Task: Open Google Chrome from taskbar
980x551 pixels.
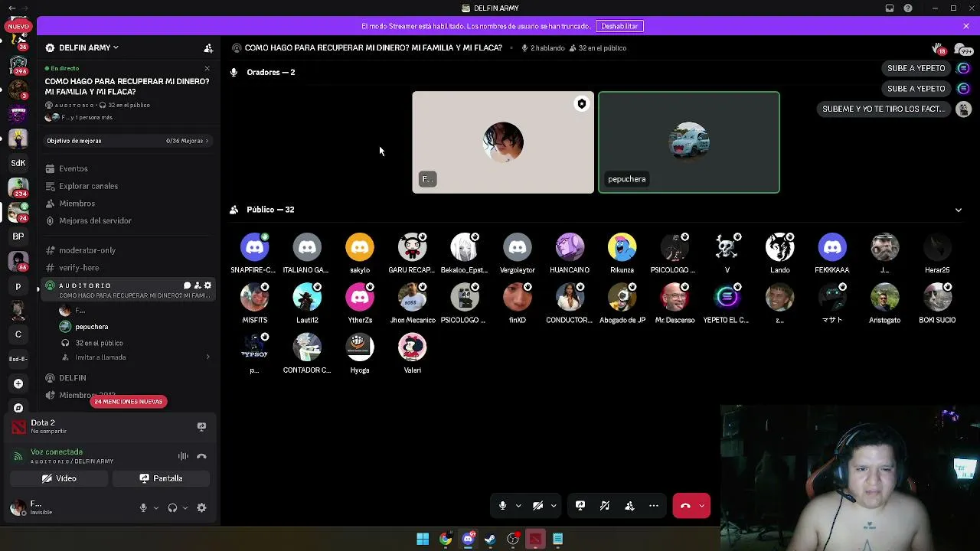Action: coord(446,539)
